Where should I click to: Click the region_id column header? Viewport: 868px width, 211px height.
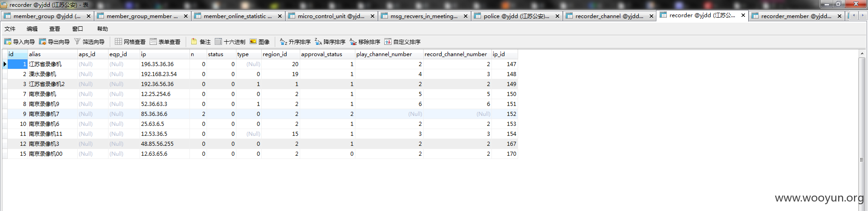coord(281,54)
